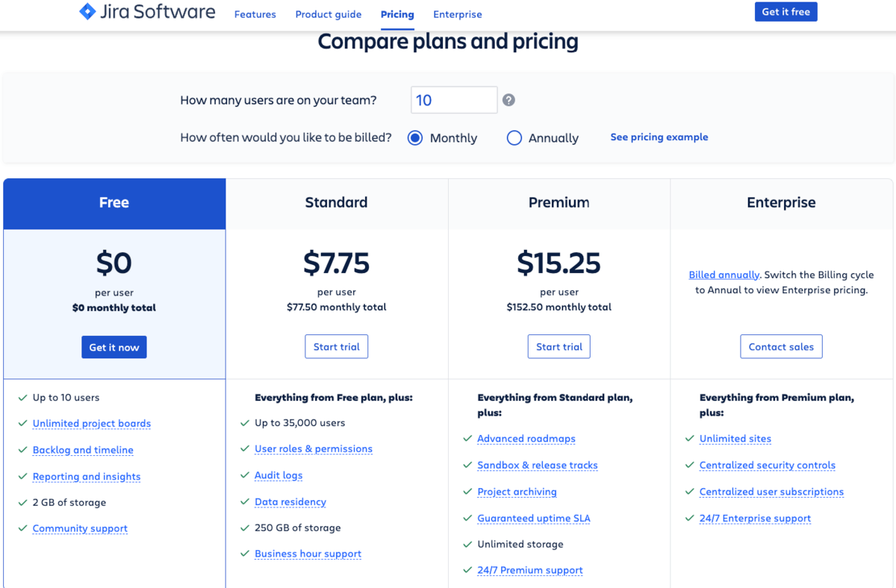896x588 pixels.
Task: Select the Monthly billing radio button
Action: pos(415,138)
